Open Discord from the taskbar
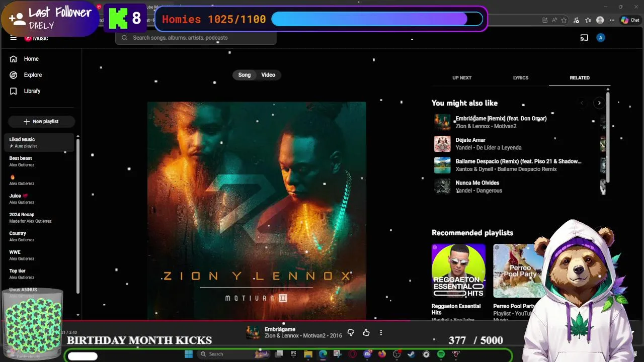 tap(367, 354)
